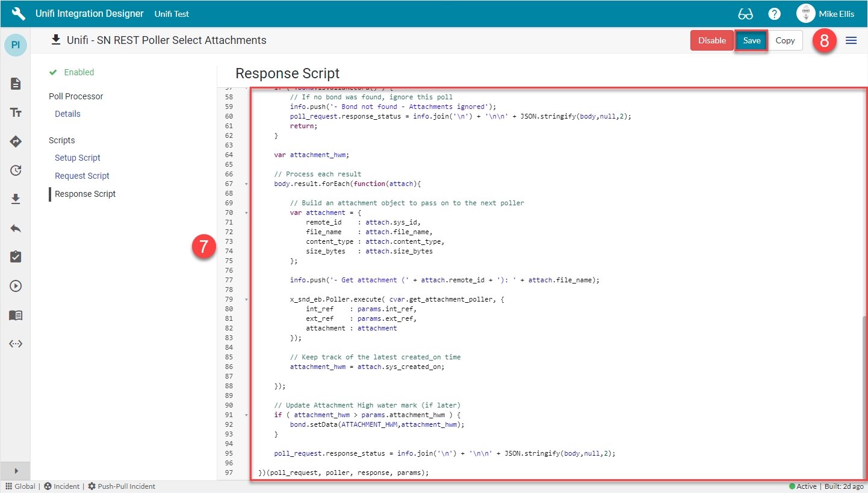The height and width of the screenshot is (493, 868).
Task: Collapse the code fold at line 67
Action: (246, 184)
